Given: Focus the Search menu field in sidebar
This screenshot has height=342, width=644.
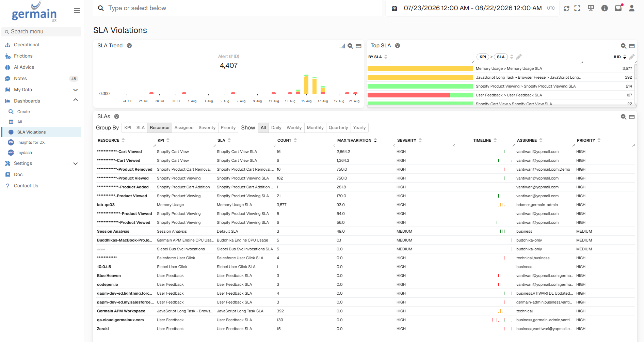Looking at the screenshot, I should (41, 32).
